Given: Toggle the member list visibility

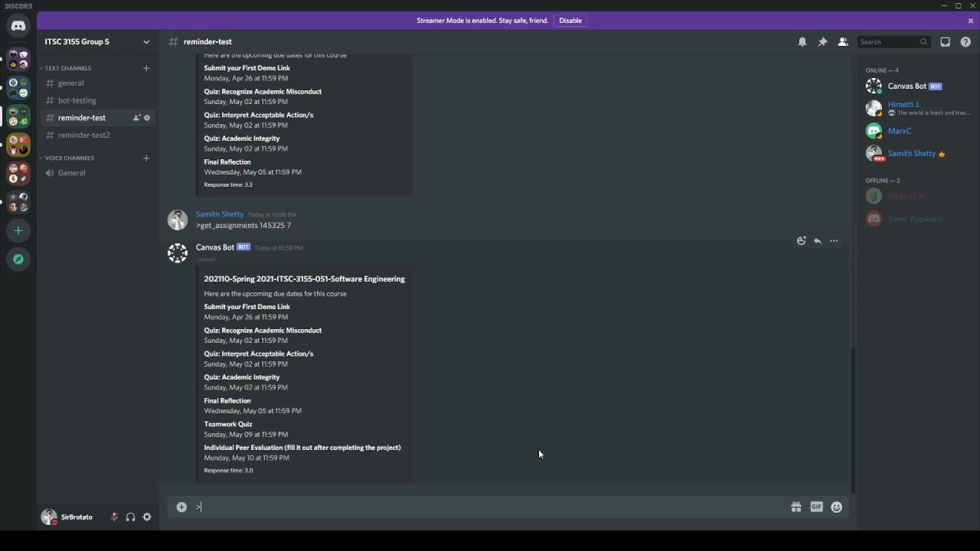Looking at the screenshot, I should click(x=843, y=42).
